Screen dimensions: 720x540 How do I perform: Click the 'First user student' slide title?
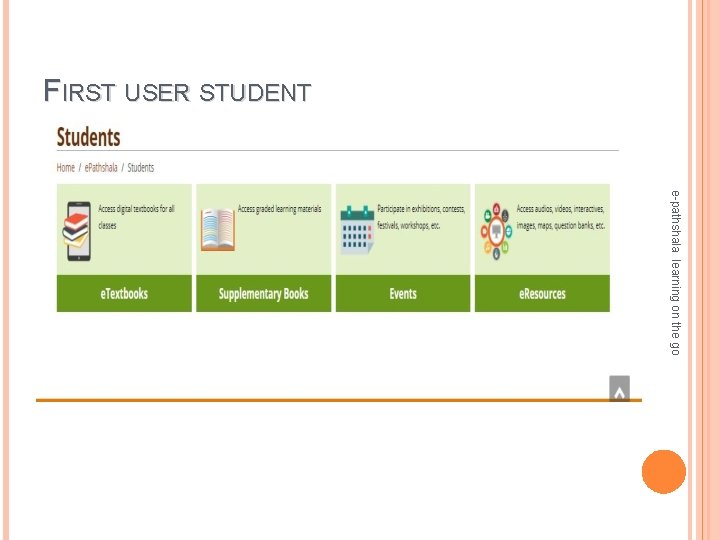tap(177, 90)
